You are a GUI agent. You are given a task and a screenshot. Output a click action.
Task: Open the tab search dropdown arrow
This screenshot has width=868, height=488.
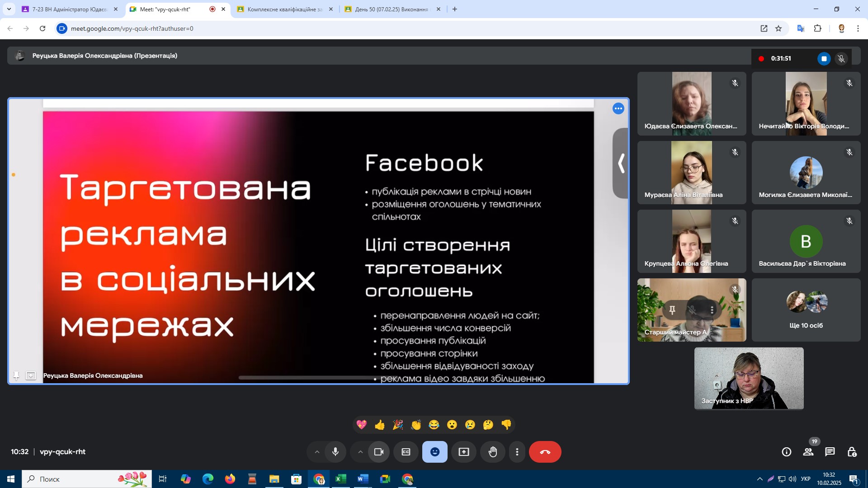9,9
